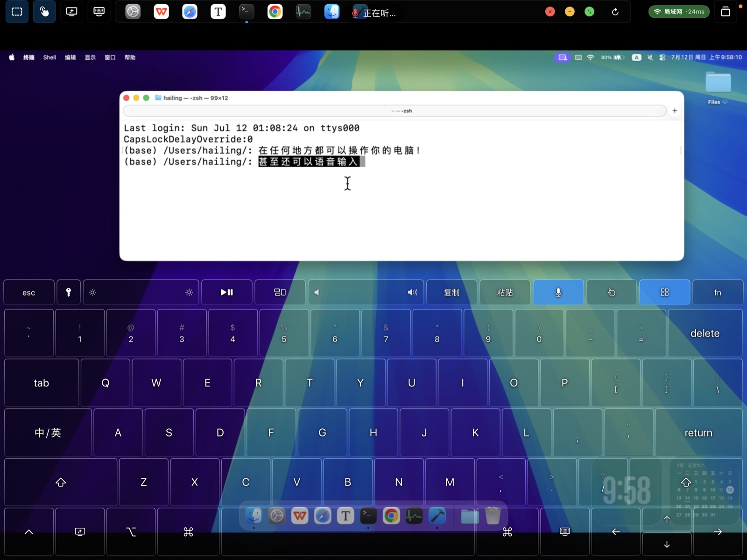Open the Files folder on desktop
747x560 pixels.
(718, 88)
